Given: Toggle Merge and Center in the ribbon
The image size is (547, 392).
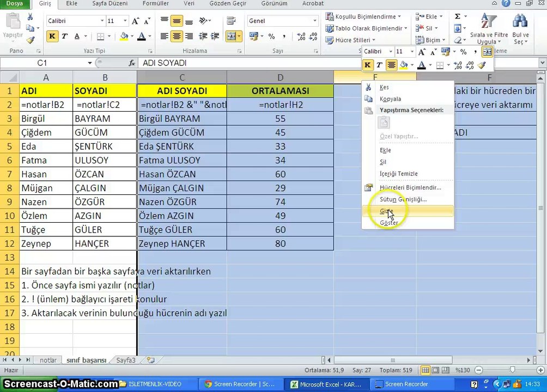Looking at the screenshot, I should pyautogui.click(x=230, y=36).
